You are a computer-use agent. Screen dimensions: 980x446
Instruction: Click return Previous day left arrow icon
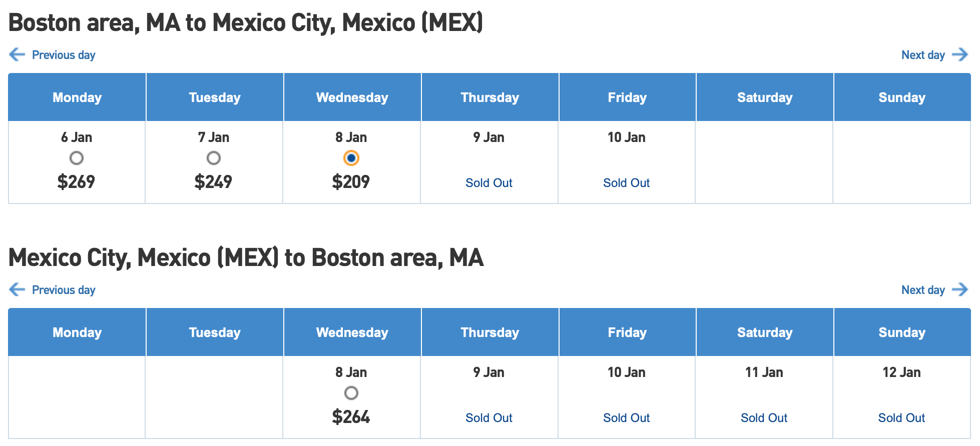coord(17,289)
